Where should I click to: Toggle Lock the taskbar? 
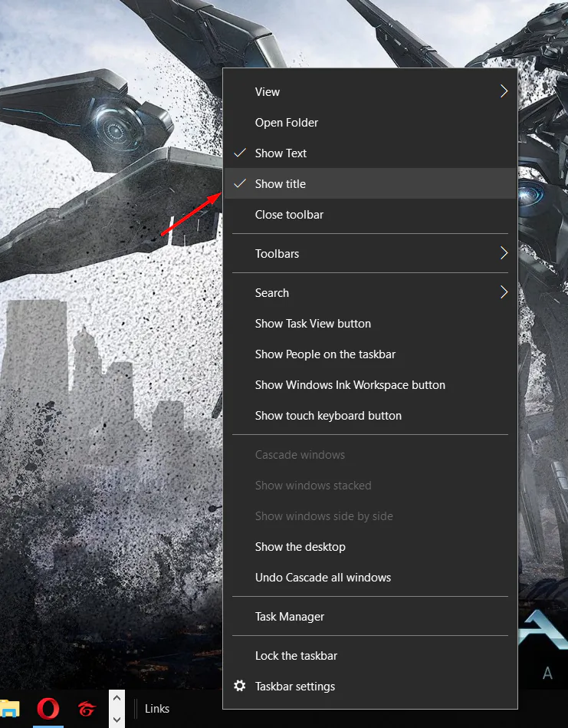point(370,655)
